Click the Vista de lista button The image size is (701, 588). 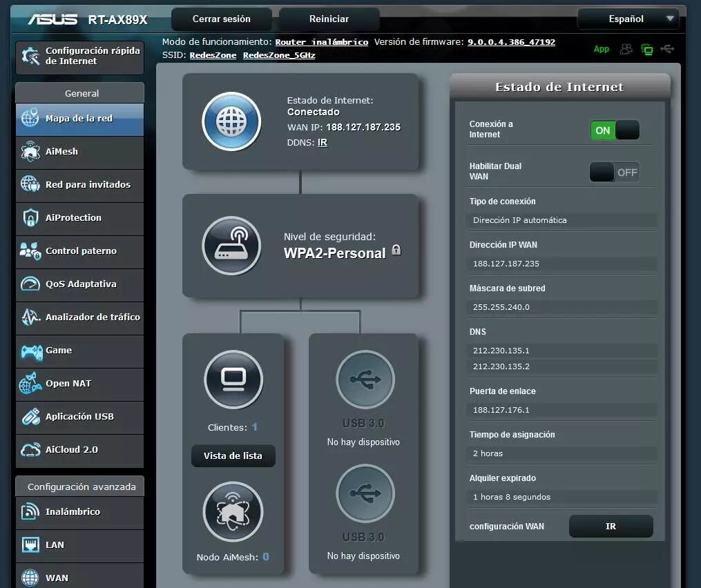(x=233, y=456)
